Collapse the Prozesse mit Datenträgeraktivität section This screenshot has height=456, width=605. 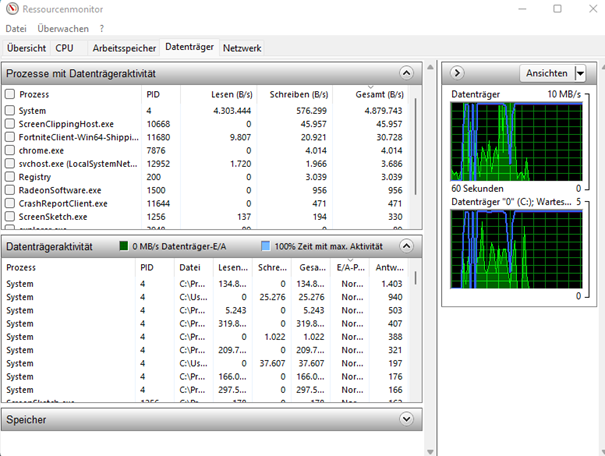[406, 73]
